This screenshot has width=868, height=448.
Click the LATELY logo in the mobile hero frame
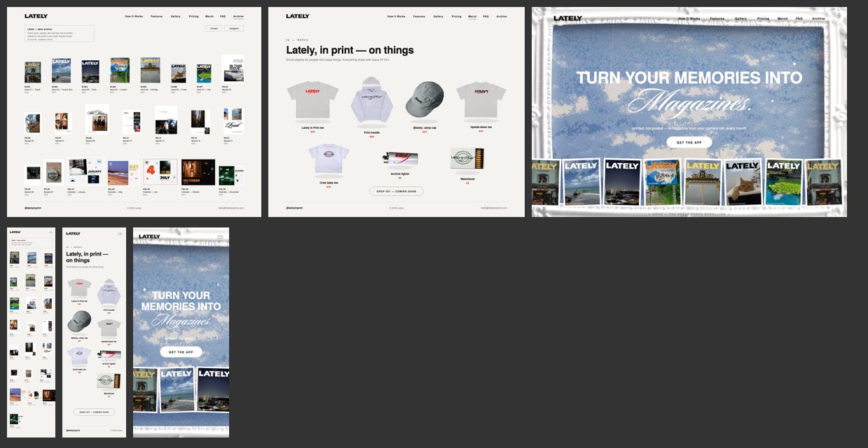(x=149, y=237)
